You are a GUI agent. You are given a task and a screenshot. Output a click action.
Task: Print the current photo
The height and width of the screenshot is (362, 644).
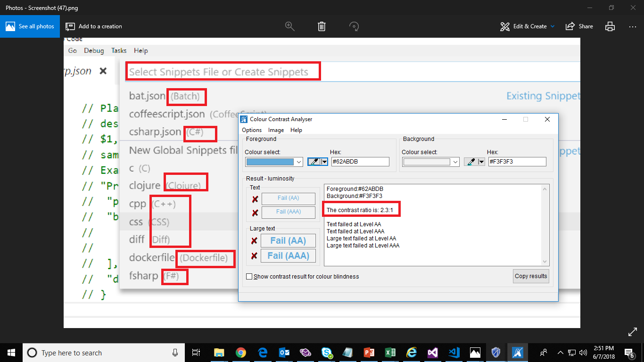610,26
